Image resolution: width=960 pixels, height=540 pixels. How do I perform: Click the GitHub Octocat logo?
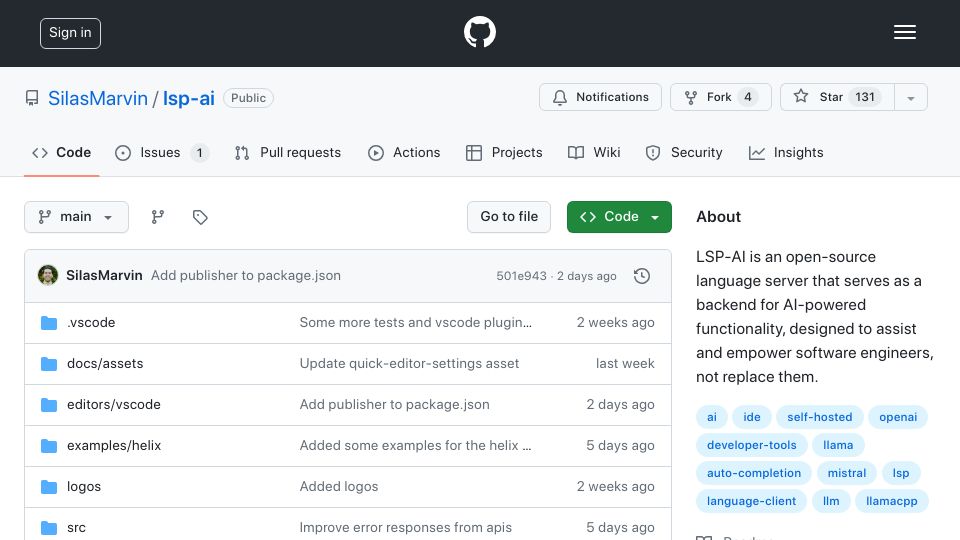479,32
